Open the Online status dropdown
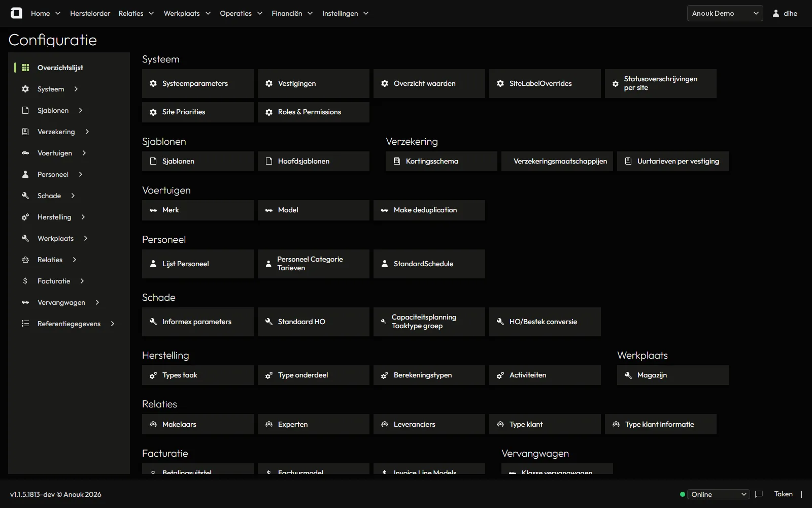812x508 pixels. coord(720,494)
